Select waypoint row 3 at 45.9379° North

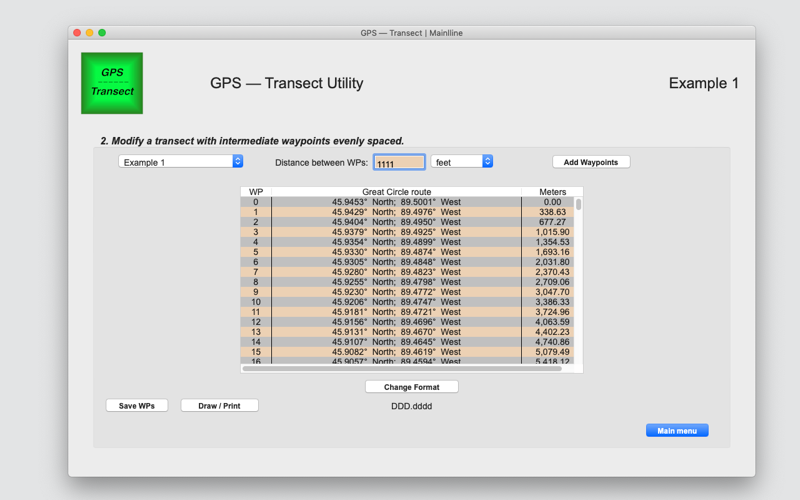click(x=407, y=232)
